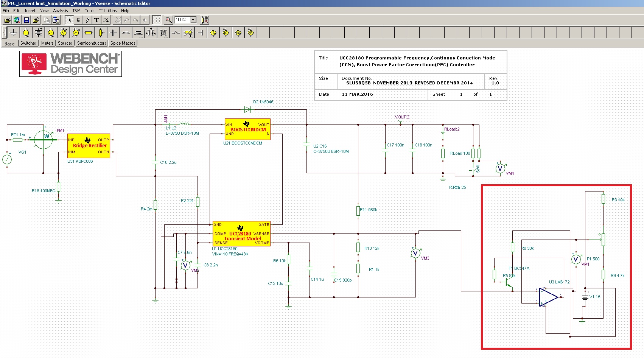Screen dimensions: 644x358
Task: Click the WEBENCH Design Center logo
Action: pyautogui.click(x=70, y=64)
